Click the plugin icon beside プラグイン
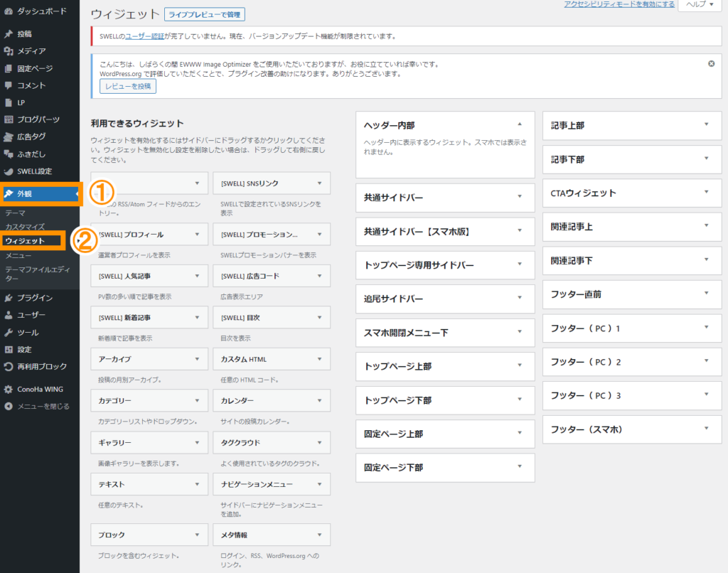This screenshot has height=573, width=728. coord(9,298)
